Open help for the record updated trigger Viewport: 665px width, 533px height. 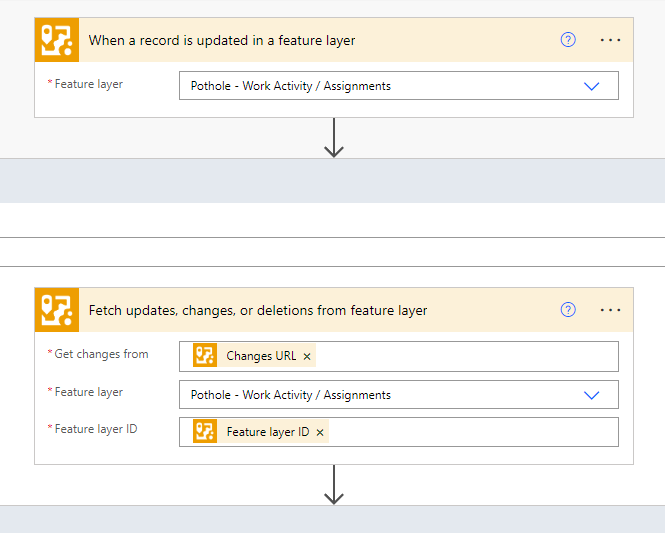tap(568, 40)
